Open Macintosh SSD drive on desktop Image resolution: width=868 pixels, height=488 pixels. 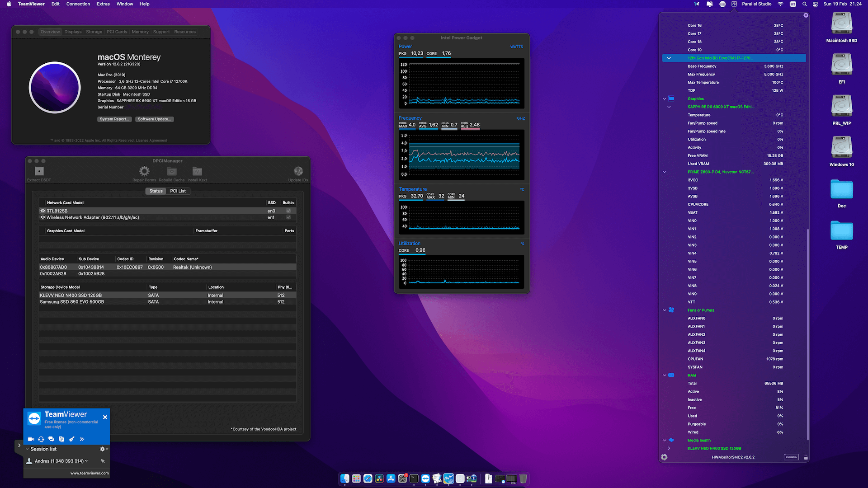[x=842, y=23]
